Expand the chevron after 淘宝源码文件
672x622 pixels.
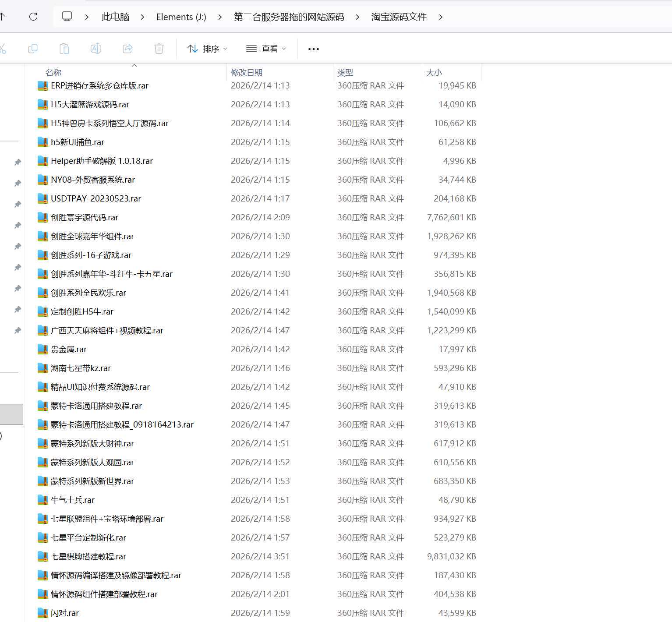tap(440, 17)
